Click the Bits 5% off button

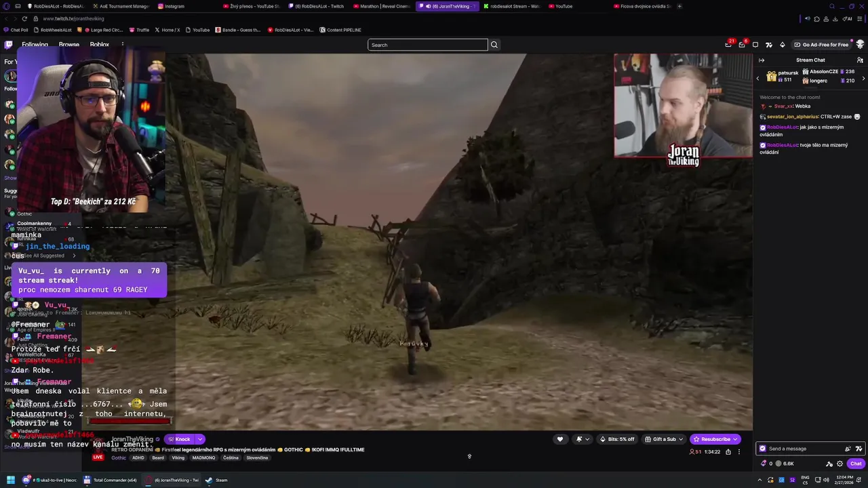[617, 439]
